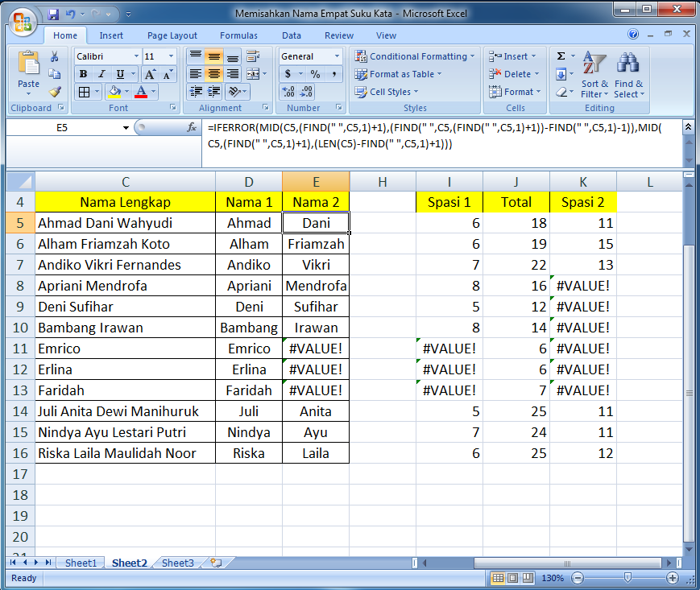Viewport: 700px width, 590px height.
Task: Click Insert Function fx icon
Action: point(192,127)
